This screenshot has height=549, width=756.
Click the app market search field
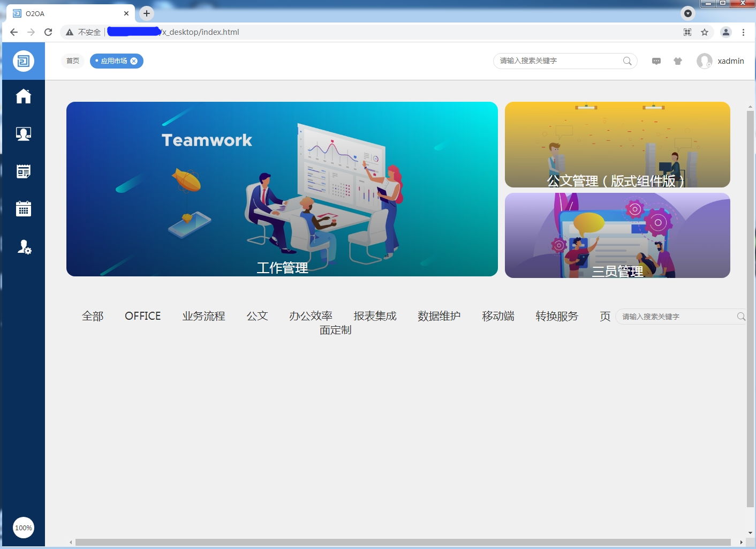[x=677, y=317]
